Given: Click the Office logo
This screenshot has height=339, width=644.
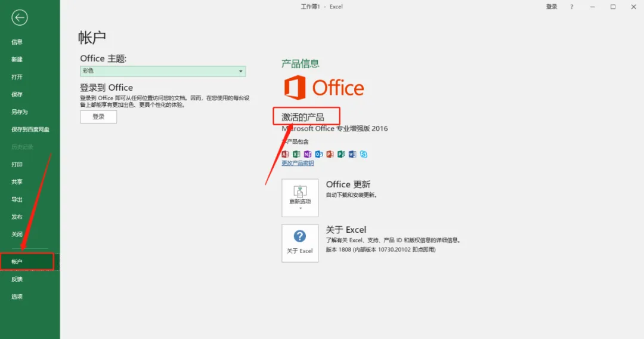Looking at the screenshot, I should (324, 88).
